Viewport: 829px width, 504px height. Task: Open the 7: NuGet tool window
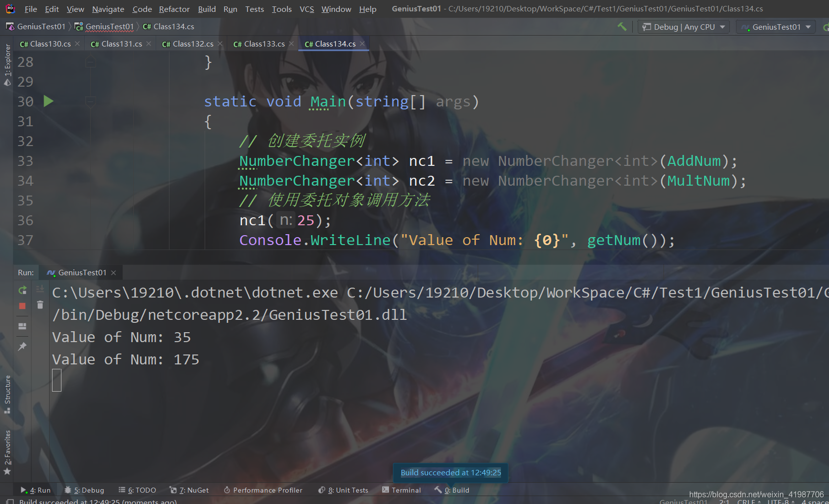(x=189, y=490)
